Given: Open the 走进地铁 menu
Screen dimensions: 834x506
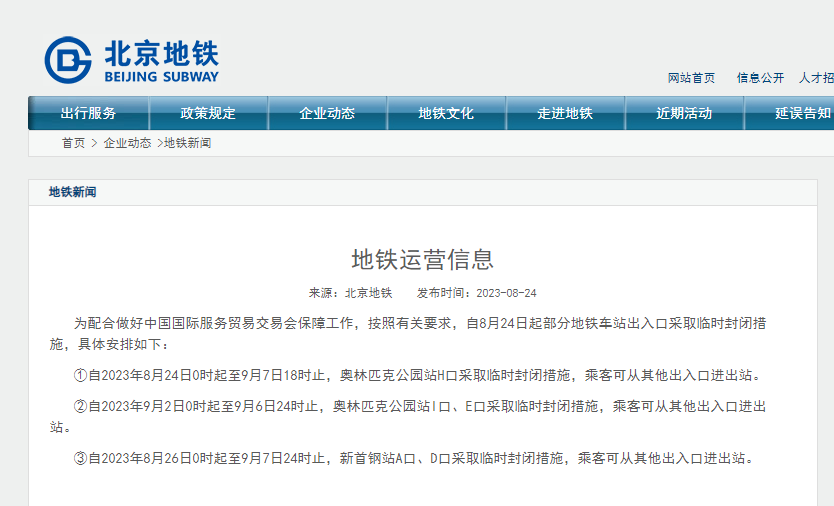Looking at the screenshot, I should [565, 113].
